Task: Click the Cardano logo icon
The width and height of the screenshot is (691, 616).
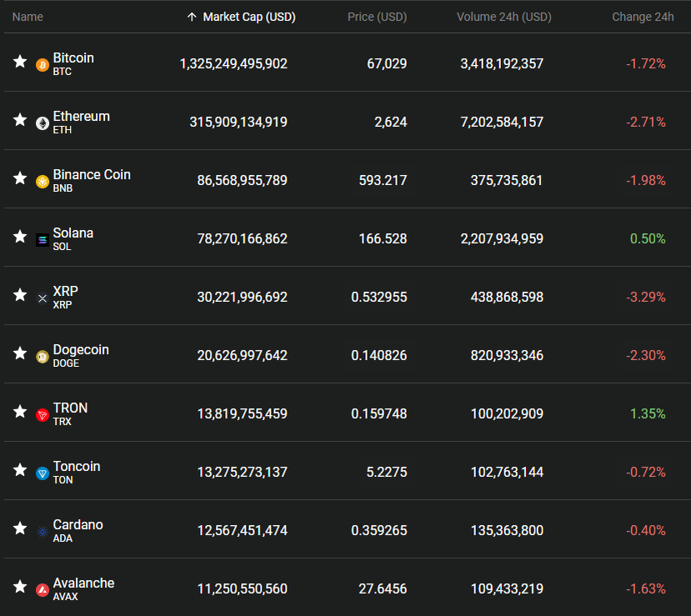Action: 43,532
